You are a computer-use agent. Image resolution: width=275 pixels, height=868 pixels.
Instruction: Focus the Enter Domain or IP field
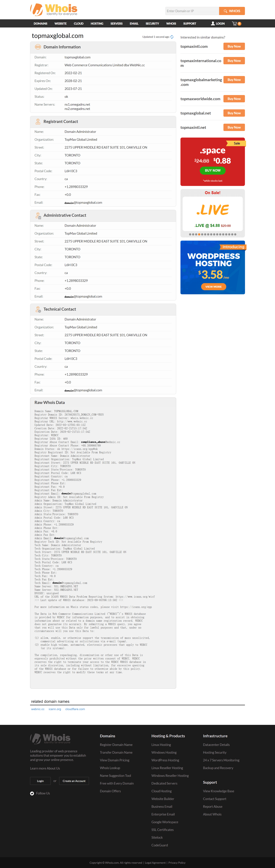(192, 11)
